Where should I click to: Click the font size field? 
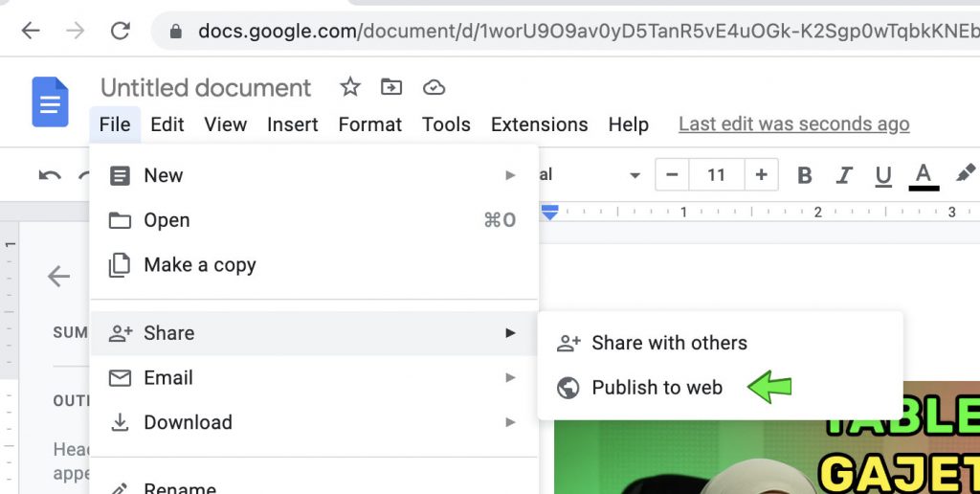click(716, 174)
